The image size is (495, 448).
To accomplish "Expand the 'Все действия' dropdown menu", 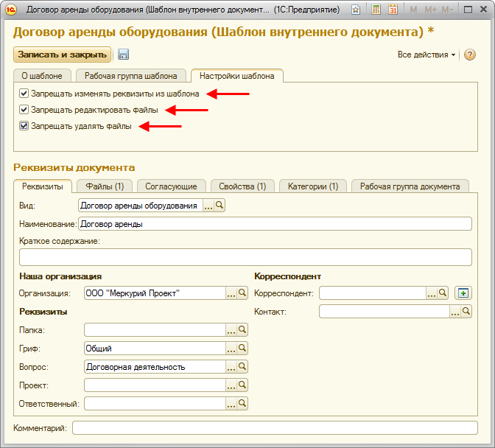I will pos(426,55).
